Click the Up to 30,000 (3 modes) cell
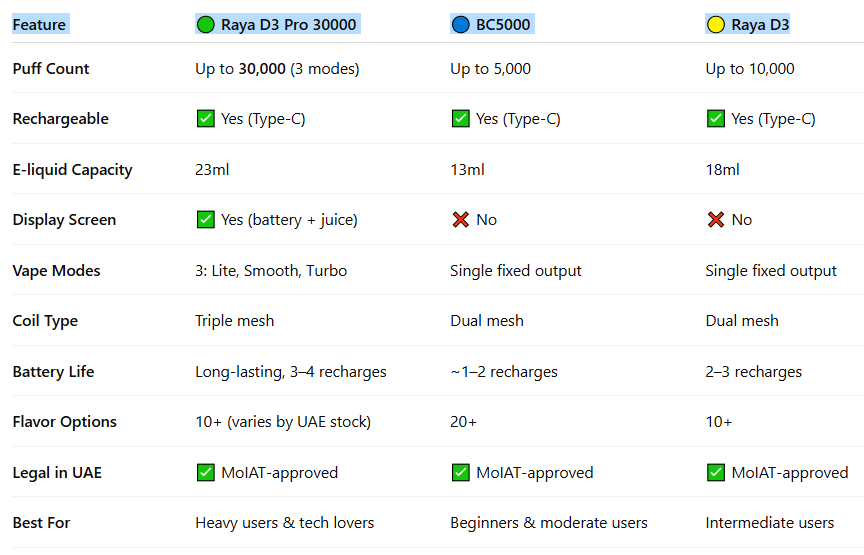The image size is (864, 555). [277, 69]
